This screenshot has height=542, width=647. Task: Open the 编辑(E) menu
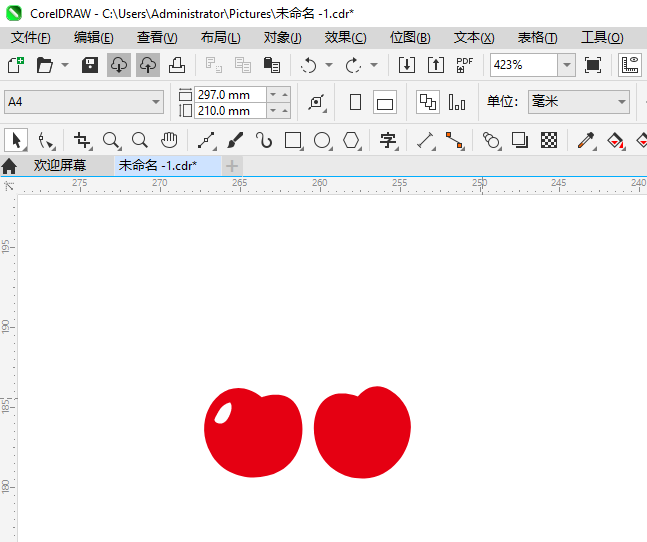(94, 38)
